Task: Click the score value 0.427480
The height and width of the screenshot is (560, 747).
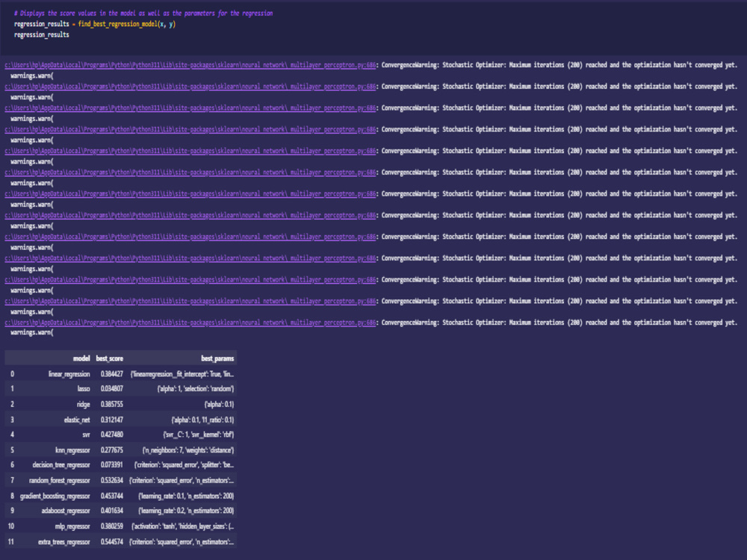Action: [112, 435]
